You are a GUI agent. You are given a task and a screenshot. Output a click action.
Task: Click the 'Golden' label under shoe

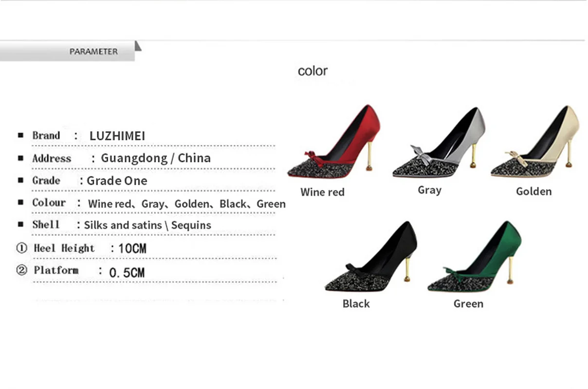534,192
